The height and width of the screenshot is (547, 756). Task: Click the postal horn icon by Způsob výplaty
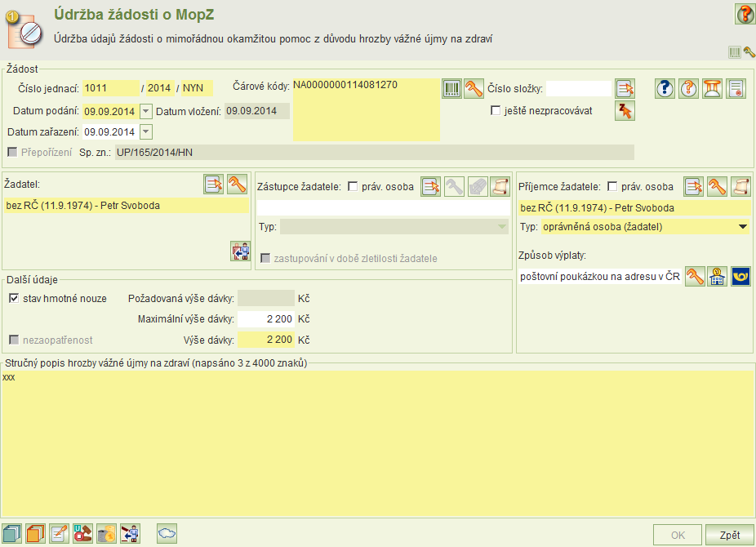point(740,277)
